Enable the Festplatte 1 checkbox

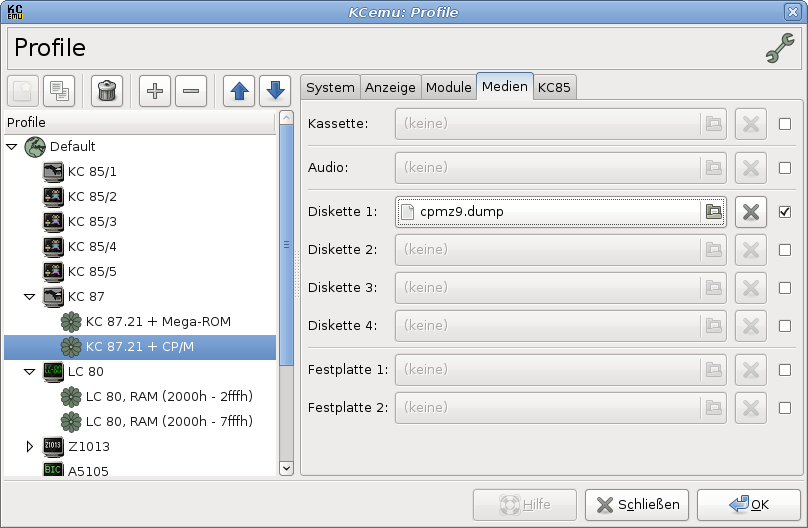point(785,370)
